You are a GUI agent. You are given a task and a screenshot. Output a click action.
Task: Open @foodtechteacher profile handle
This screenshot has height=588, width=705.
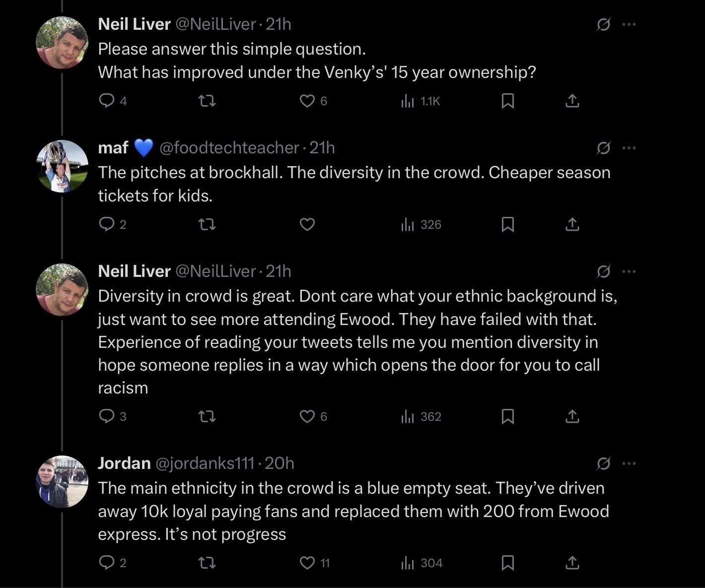pyautogui.click(x=229, y=148)
